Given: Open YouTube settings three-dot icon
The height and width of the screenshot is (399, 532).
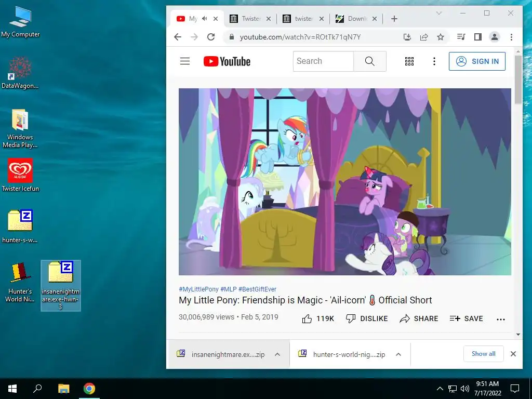Looking at the screenshot, I should pyautogui.click(x=434, y=61).
